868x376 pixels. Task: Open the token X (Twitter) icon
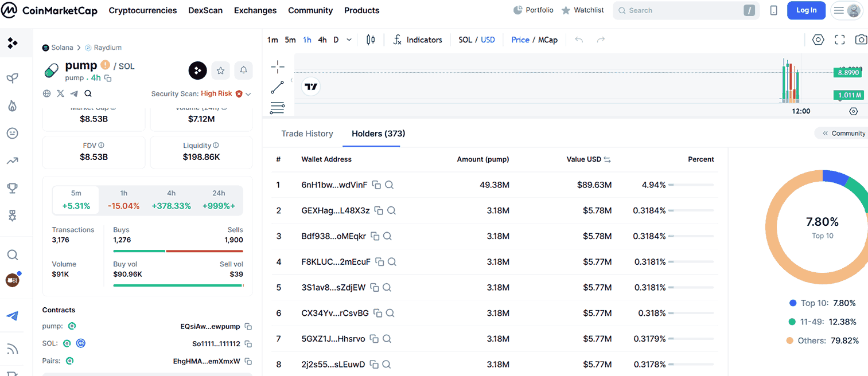(x=61, y=93)
